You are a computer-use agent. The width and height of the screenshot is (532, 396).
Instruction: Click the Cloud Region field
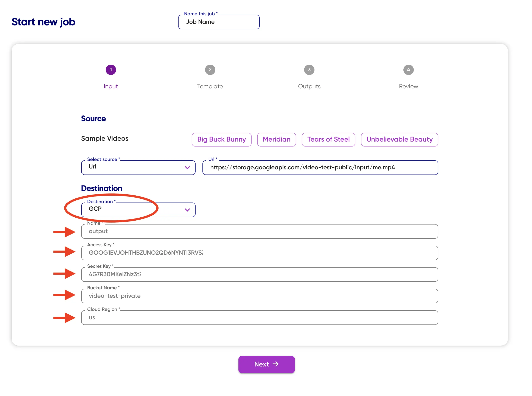[x=259, y=317]
